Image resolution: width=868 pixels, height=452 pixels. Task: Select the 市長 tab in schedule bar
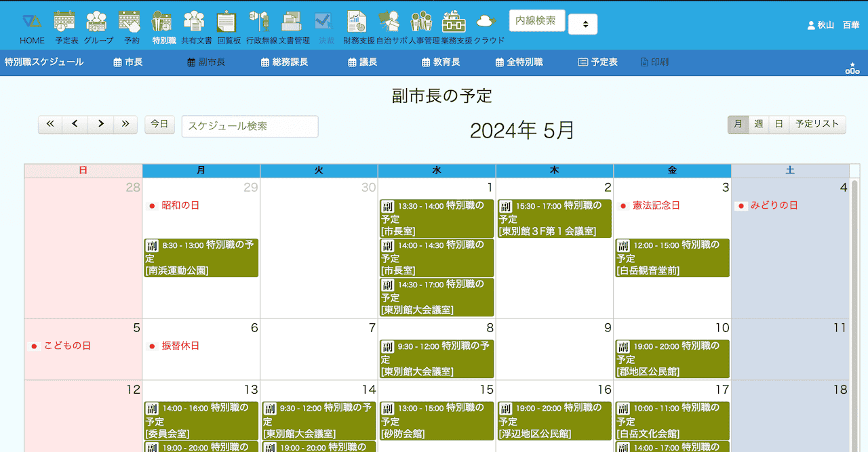(127, 62)
